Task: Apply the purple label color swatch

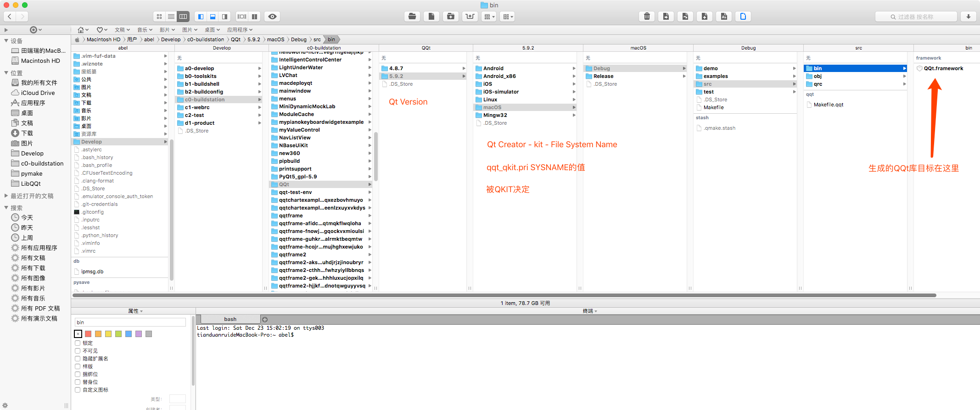Action: click(139, 334)
